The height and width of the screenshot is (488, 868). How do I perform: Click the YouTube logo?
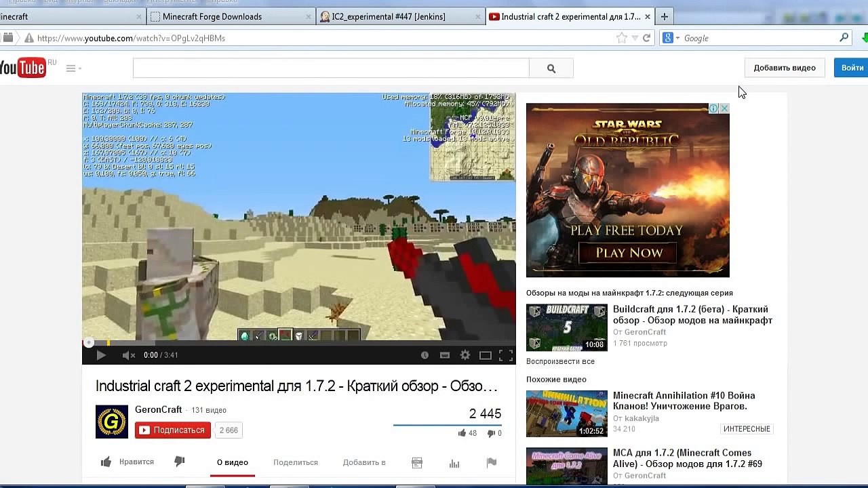(23, 68)
